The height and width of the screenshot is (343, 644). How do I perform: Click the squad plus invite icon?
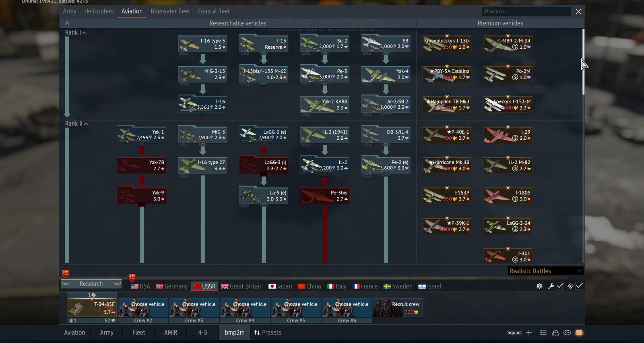pos(529,333)
